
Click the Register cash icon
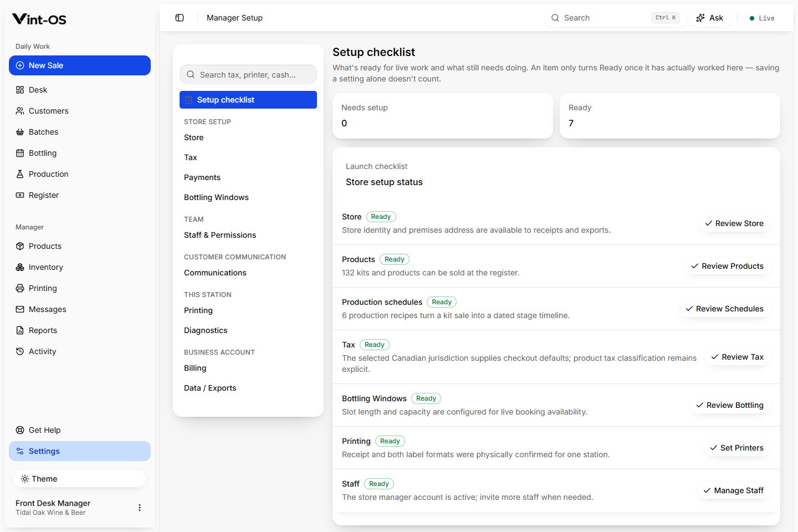[x=20, y=195]
